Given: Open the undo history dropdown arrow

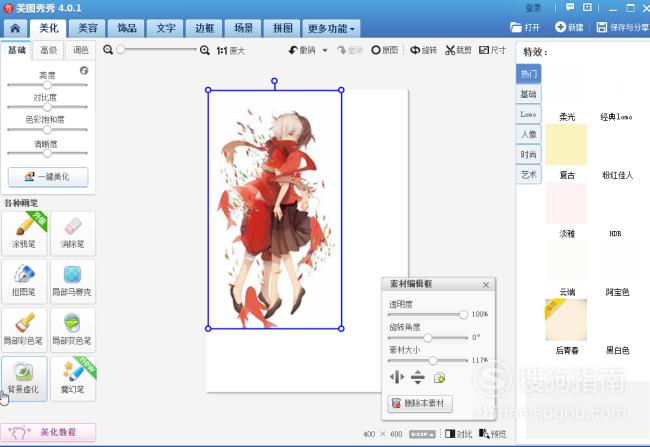Looking at the screenshot, I should tap(325, 51).
